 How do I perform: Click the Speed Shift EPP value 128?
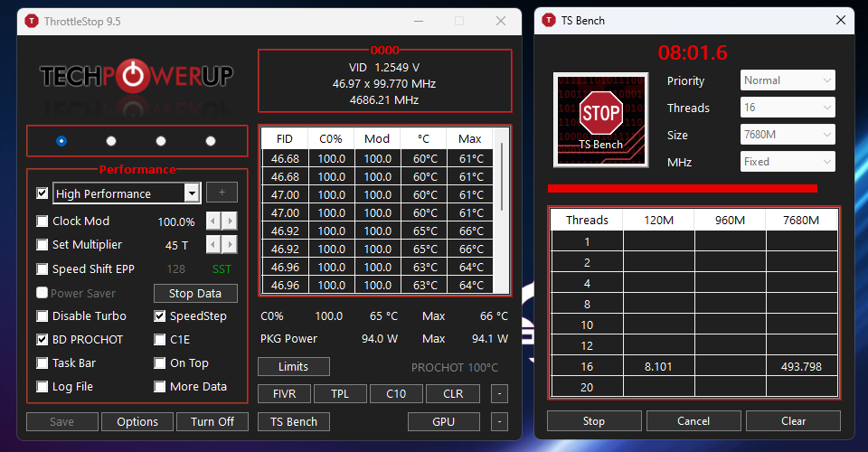pos(176,268)
